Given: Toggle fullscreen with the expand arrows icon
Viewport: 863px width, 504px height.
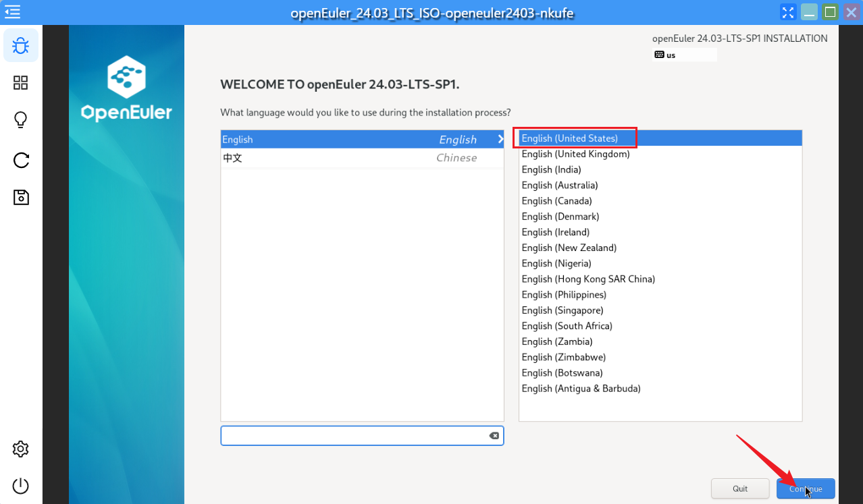Looking at the screenshot, I should [788, 11].
